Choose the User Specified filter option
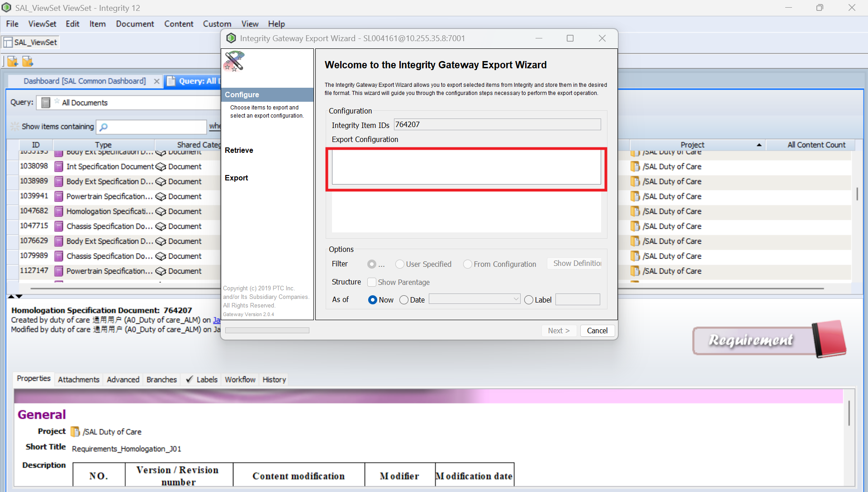Screen dimensions: 868x492 click(x=400, y=264)
